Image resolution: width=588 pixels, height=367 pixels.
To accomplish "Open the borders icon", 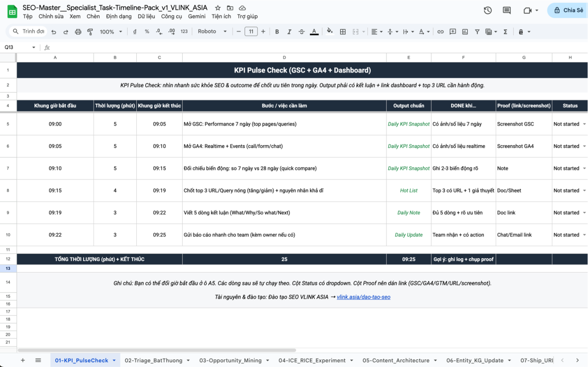I will [x=342, y=32].
